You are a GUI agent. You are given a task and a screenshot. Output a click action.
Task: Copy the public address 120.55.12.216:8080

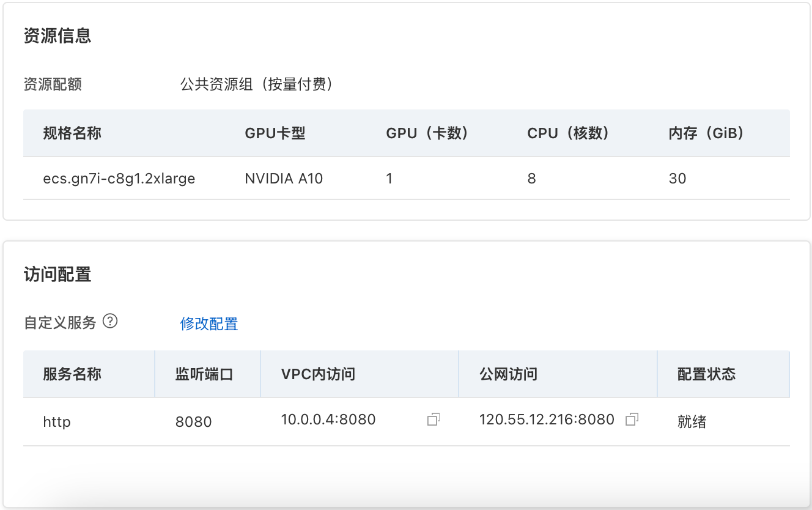(x=632, y=419)
